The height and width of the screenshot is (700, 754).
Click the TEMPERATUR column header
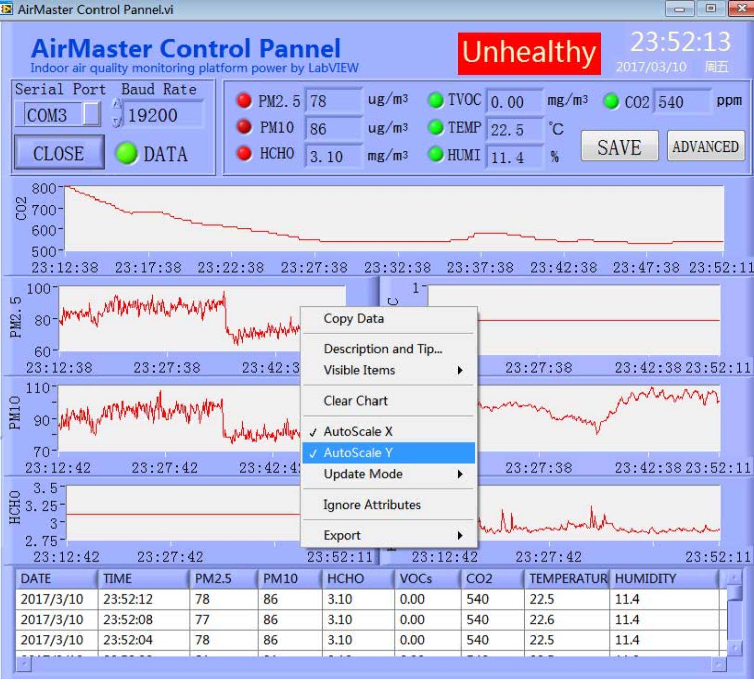coord(567,579)
